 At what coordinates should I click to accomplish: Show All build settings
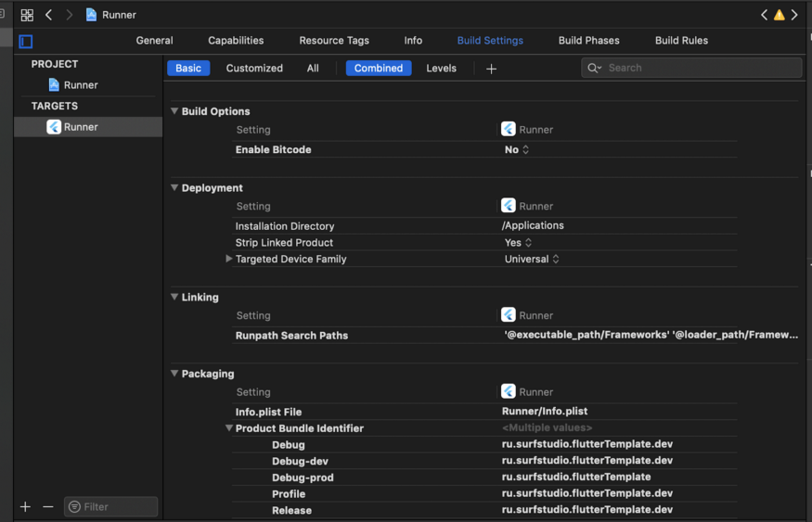point(313,68)
